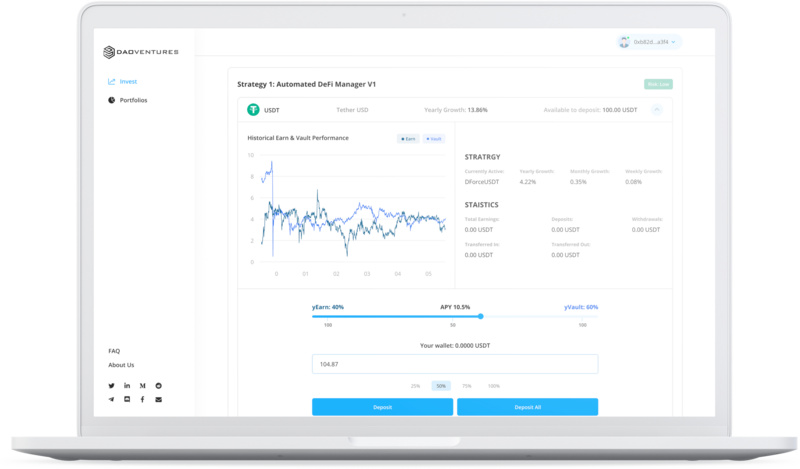Open the LinkedIn social icon
This screenshot has width=800, height=469.
tap(127, 386)
